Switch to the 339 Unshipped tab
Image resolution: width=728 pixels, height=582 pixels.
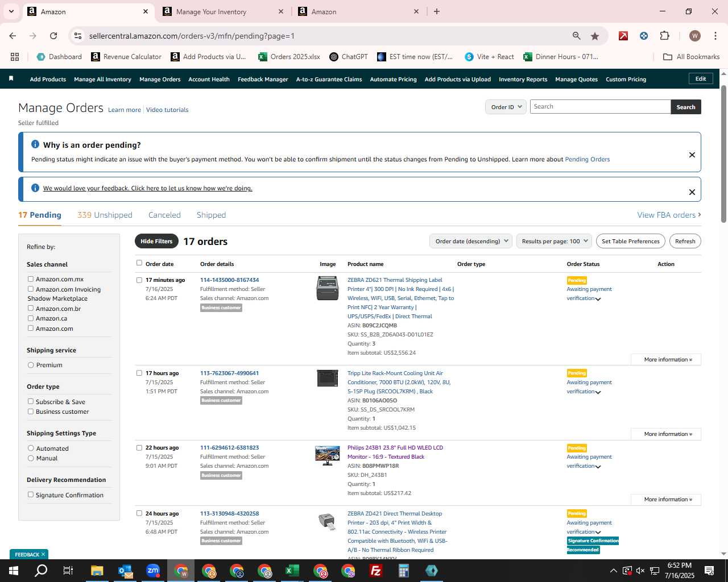(x=105, y=215)
